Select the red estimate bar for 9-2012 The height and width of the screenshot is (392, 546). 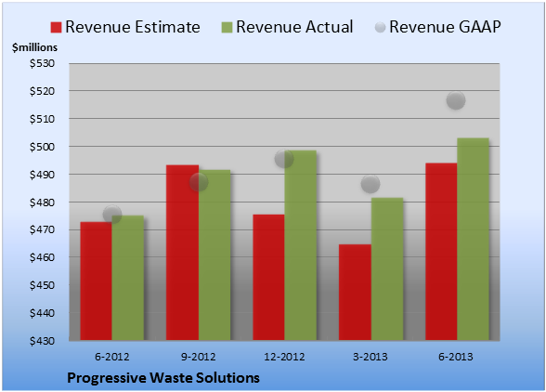pyautogui.click(x=182, y=253)
